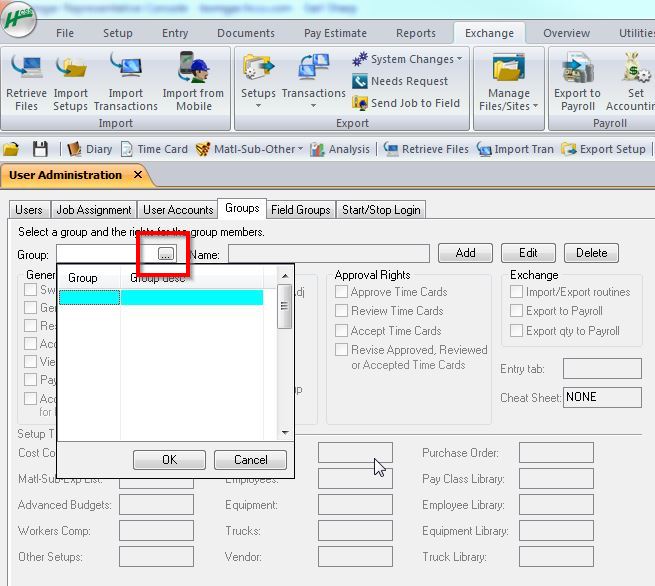Viewport: 655px width, 586px height.
Task: Click the Import Transactions ribbon icon
Action: (x=126, y=66)
